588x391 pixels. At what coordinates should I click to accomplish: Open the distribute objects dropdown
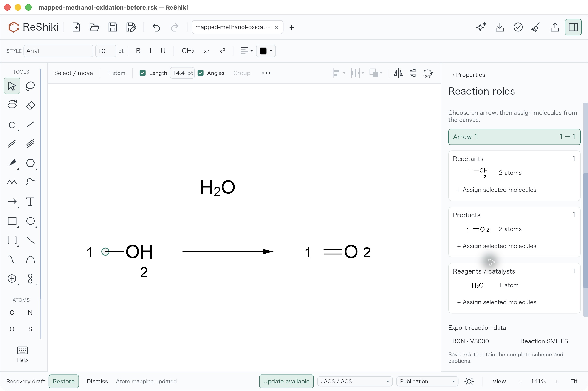(x=357, y=73)
